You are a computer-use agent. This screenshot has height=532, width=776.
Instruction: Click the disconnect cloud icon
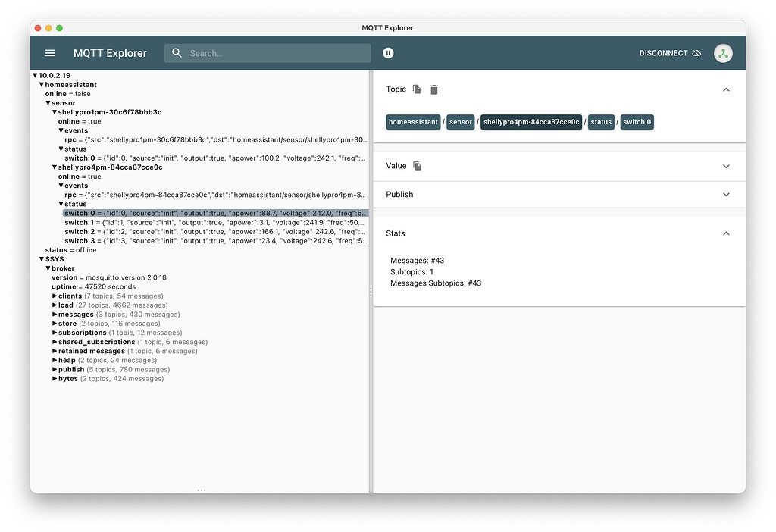pos(696,53)
